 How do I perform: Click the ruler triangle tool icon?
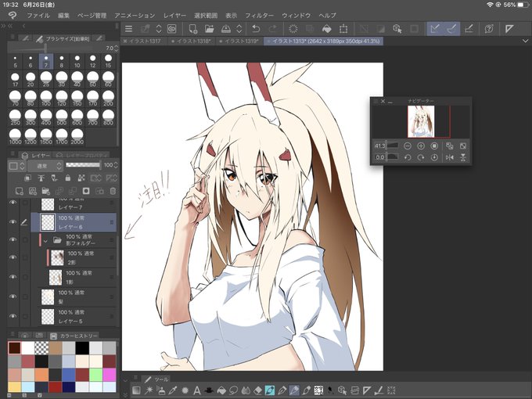click(366, 390)
